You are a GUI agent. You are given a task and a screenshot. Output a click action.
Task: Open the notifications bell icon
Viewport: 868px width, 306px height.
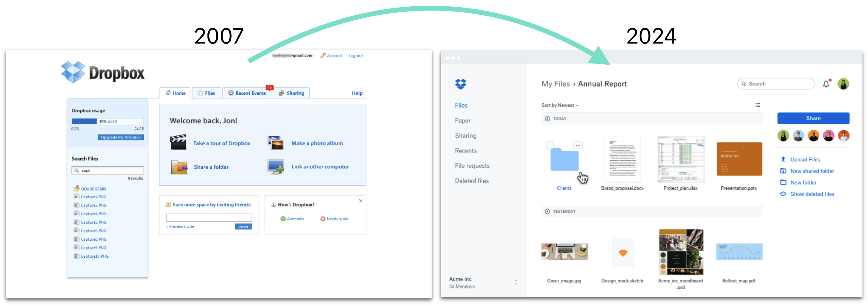click(x=826, y=84)
